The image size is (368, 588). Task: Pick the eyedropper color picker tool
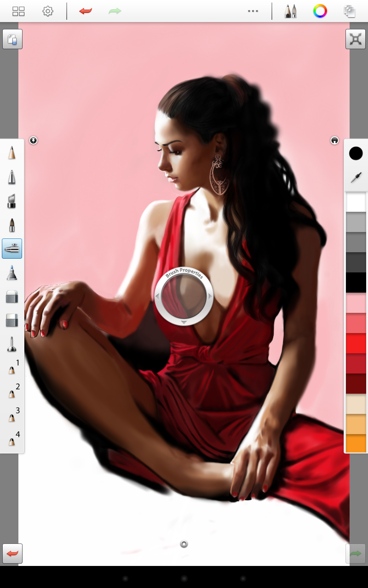(x=356, y=177)
